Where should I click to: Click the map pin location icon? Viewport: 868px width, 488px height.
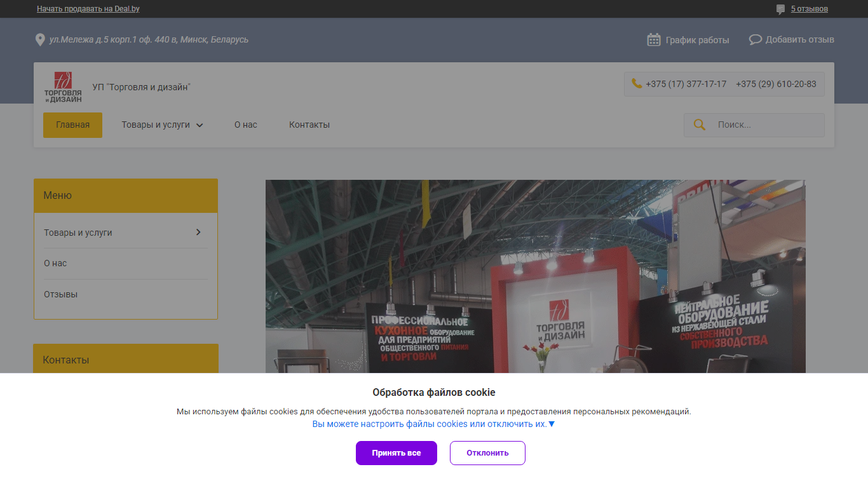[40, 40]
